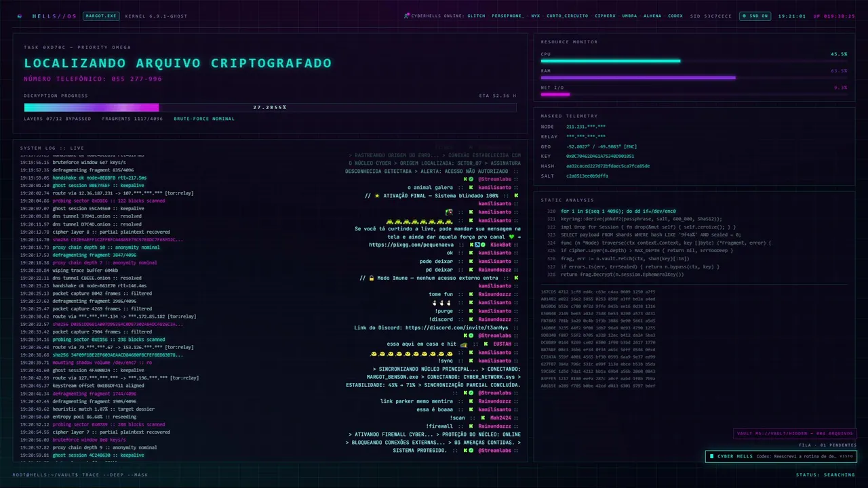This screenshot has height=488, width=868.
Task: Select online user CURTO_CIRCUITO
Action: point(567,16)
